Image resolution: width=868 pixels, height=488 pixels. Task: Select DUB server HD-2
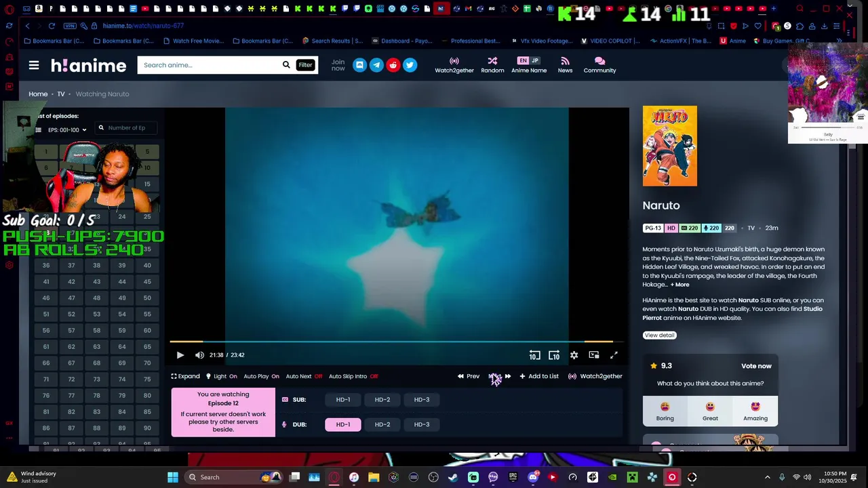click(x=382, y=424)
